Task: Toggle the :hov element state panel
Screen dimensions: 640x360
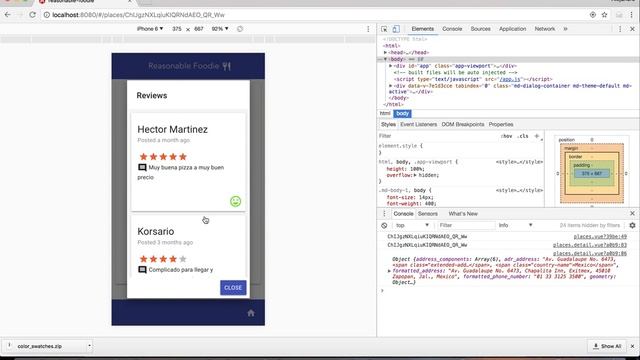Action: pos(506,136)
